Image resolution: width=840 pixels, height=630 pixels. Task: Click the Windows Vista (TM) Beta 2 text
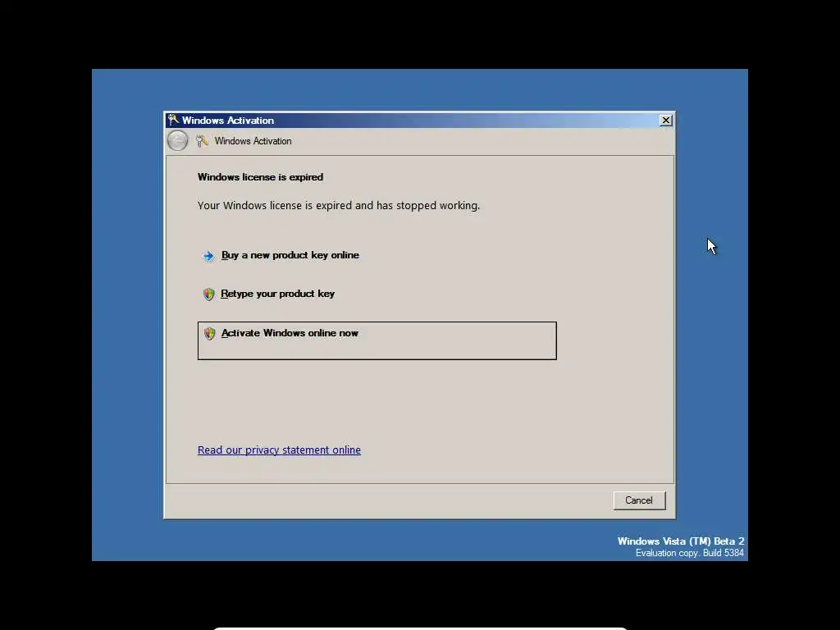point(681,541)
